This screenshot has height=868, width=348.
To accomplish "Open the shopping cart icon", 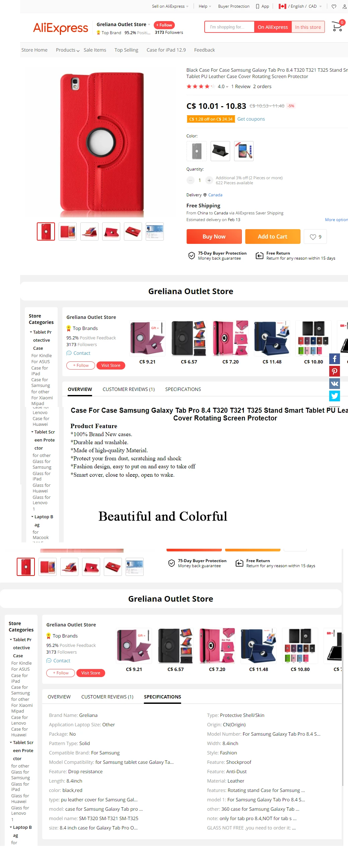I will click(337, 26).
